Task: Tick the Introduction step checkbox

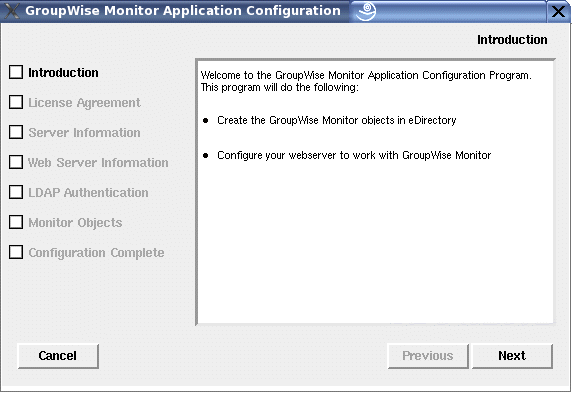Action: tap(16, 72)
